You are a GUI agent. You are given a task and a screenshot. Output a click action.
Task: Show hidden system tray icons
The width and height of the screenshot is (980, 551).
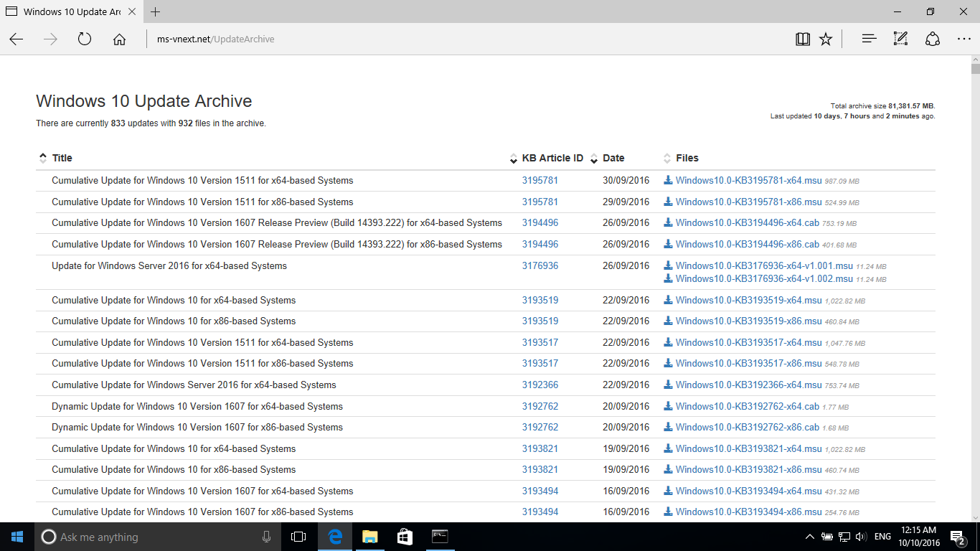[x=810, y=537]
